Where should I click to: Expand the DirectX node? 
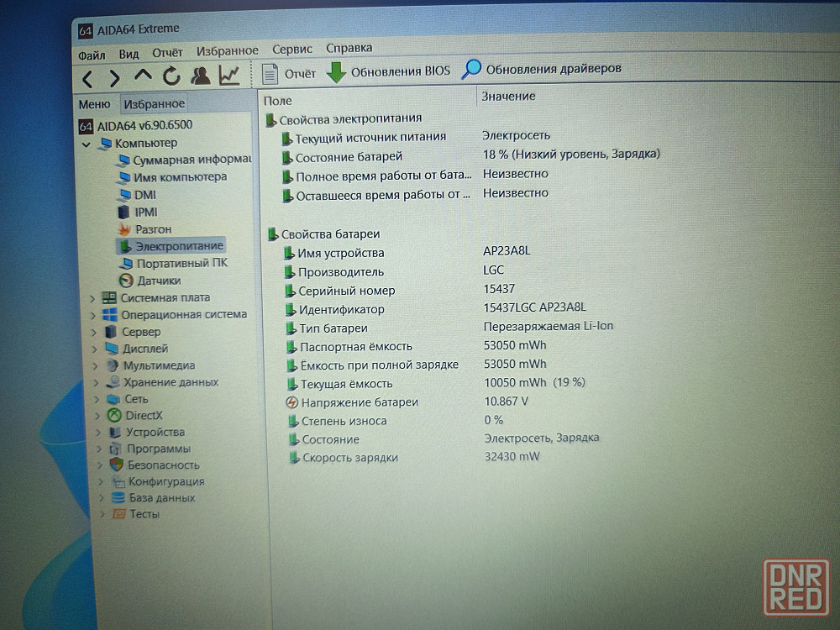(x=98, y=416)
